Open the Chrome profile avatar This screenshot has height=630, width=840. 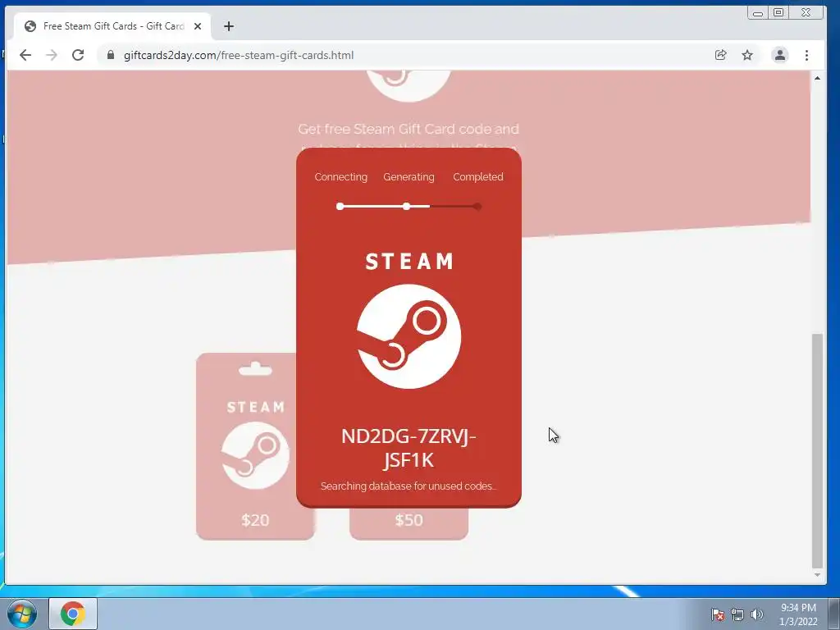(x=779, y=55)
